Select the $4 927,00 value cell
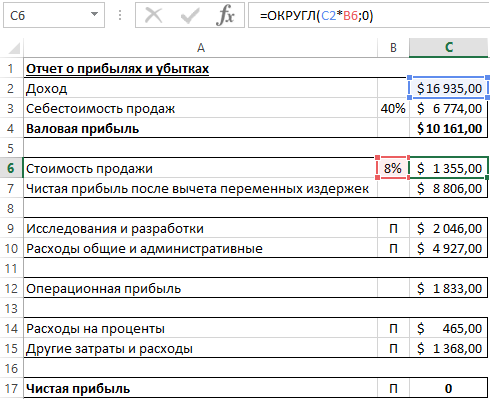 (x=449, y=248)
